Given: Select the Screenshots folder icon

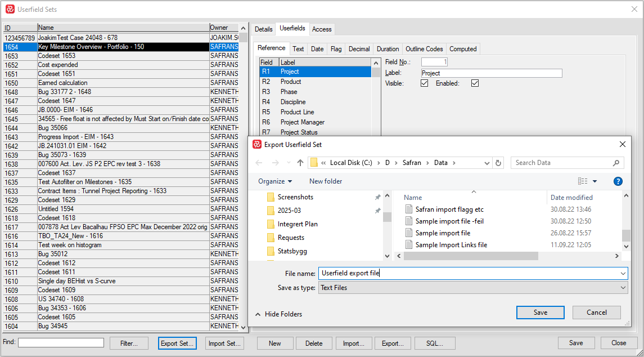Looking at the screenshot, I should point(271,197).
